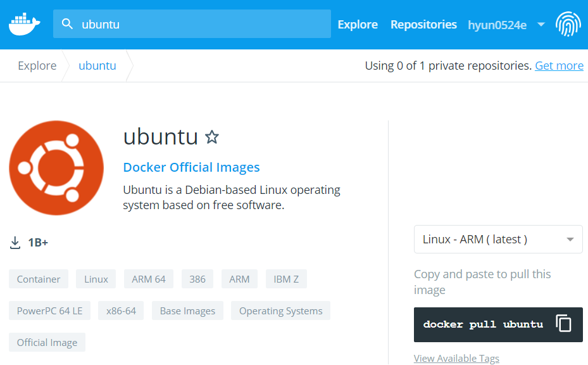
Task: Click the ubuntu breadcrumb
Action: pyautogui.click(x=97, y=66)
